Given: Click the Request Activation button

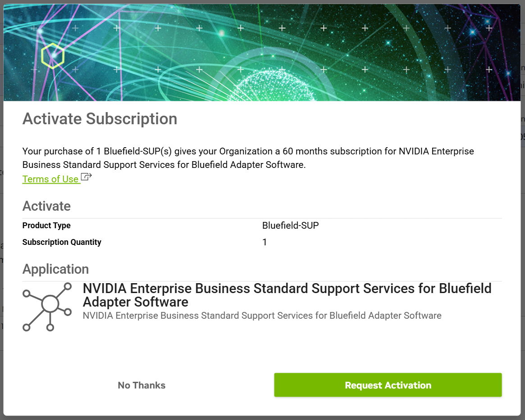Looking at the screenshot, I should pyautogui.click(x=388, y=385).
